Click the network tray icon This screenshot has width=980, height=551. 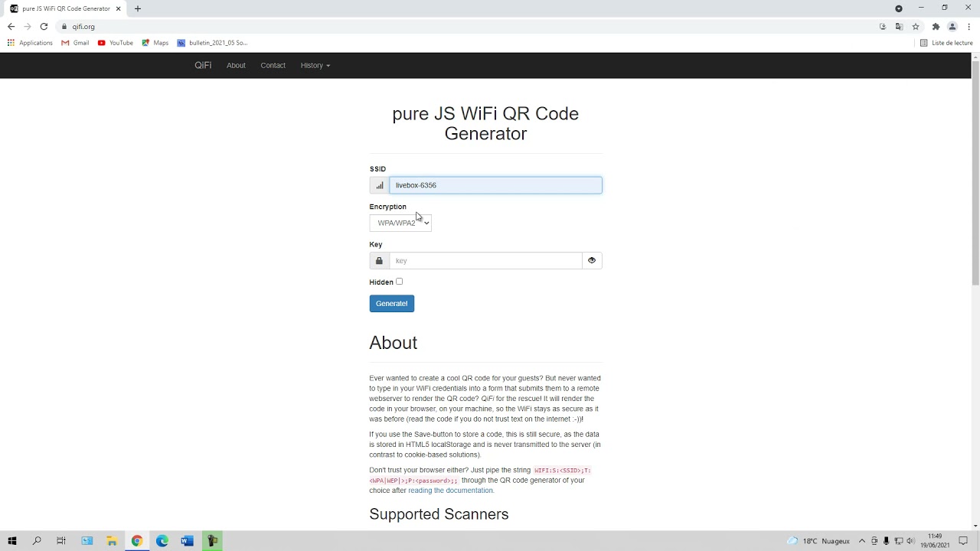pyautogui.click(x=898, y=541)
